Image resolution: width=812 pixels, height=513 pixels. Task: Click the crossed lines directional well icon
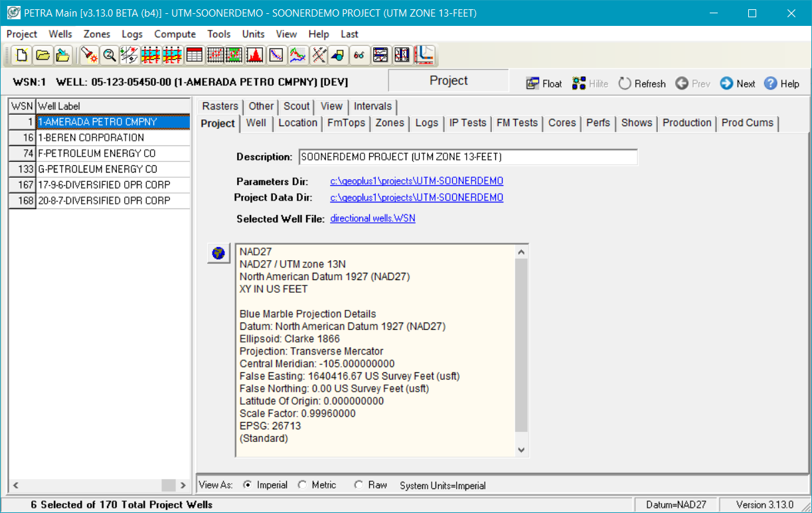tap(319, 55)
